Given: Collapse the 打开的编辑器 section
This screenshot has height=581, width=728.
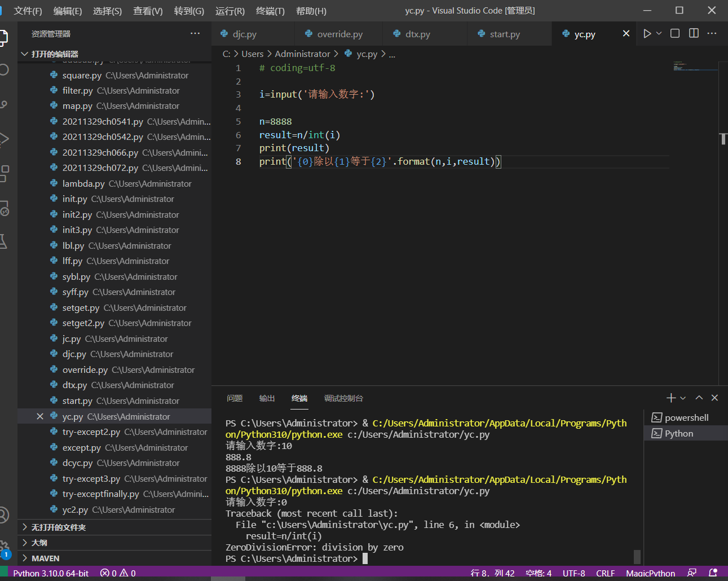Looking at the screenshot, I should click(54, 54).
